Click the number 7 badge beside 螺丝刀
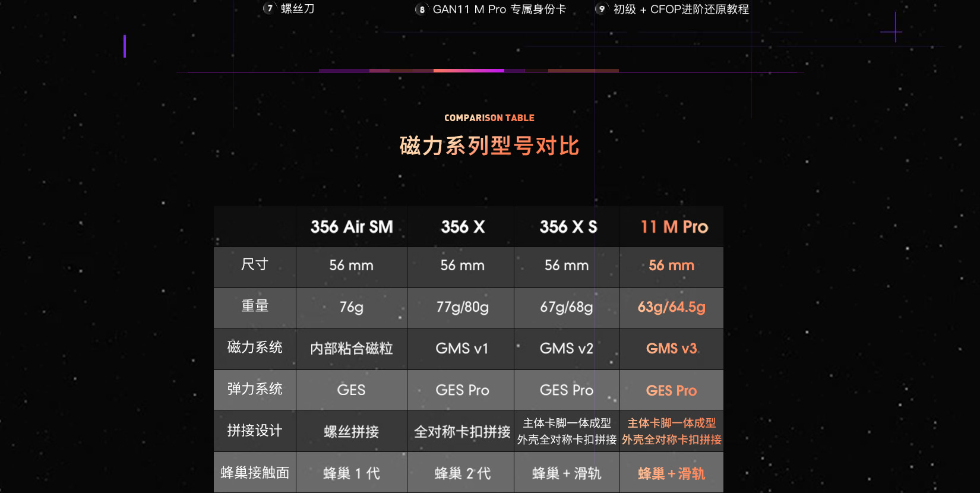Viewport: 980px width, 493px height. click(270, 8)
